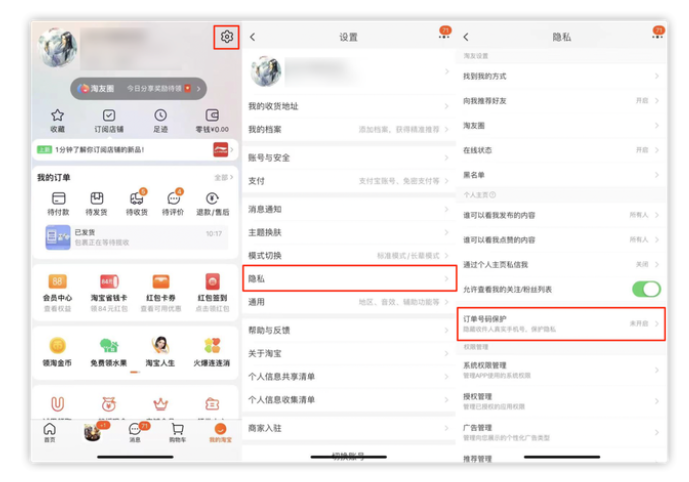
Task: Open 通过个人主页私信我 option
Action: (x=562, y=265)
